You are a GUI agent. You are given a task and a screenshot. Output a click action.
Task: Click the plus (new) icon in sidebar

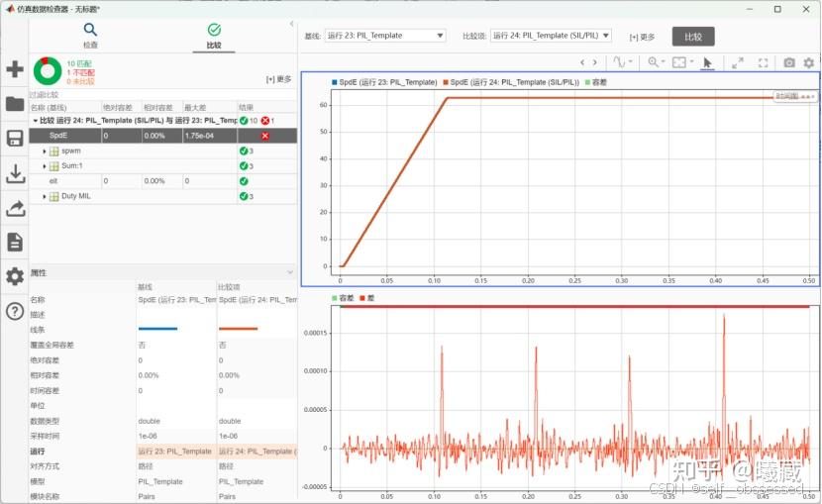[x=15, y=68]
